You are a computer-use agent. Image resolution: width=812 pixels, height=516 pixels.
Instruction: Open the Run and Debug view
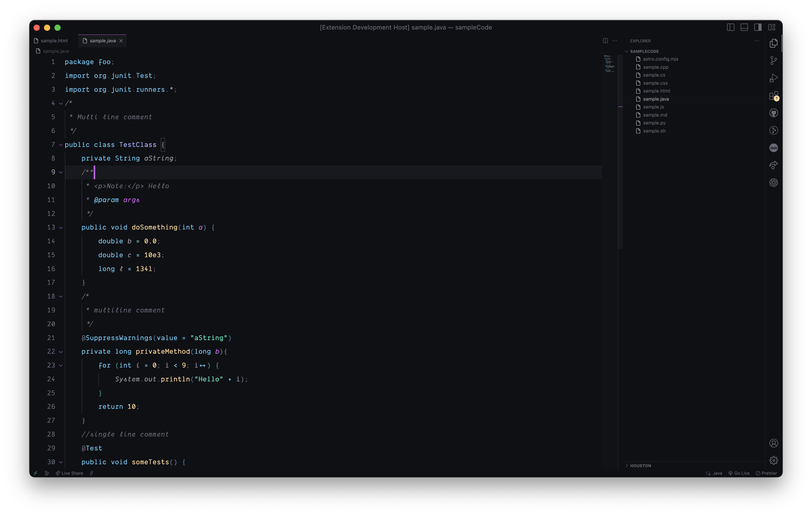(x=774, y=78)
